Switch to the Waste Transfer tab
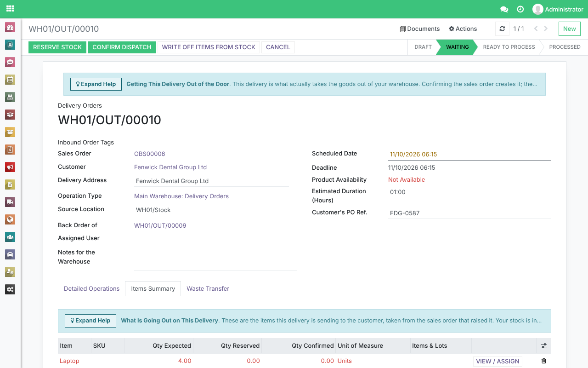The image size is (588, 368). pos(208,289)
